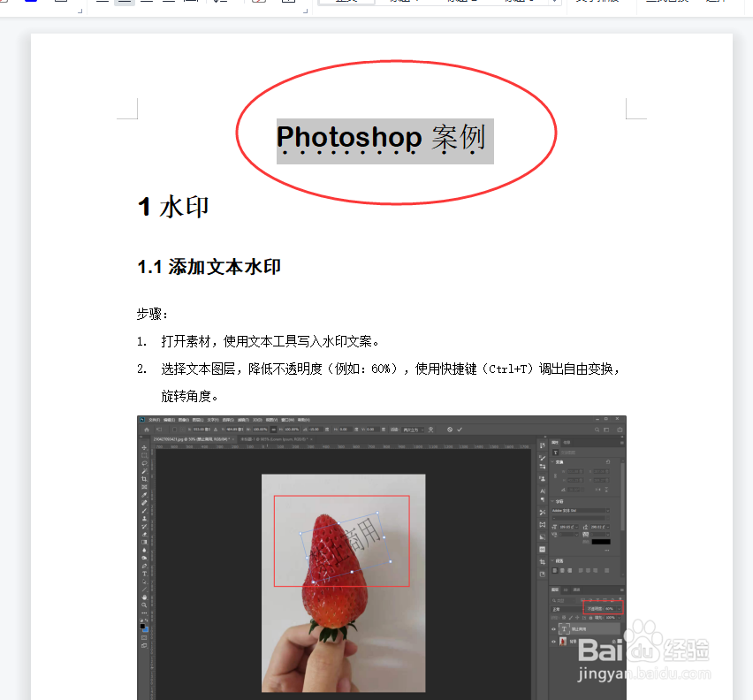Click the highlighted title "Photoshop 案例"

(x=384, y=141)
